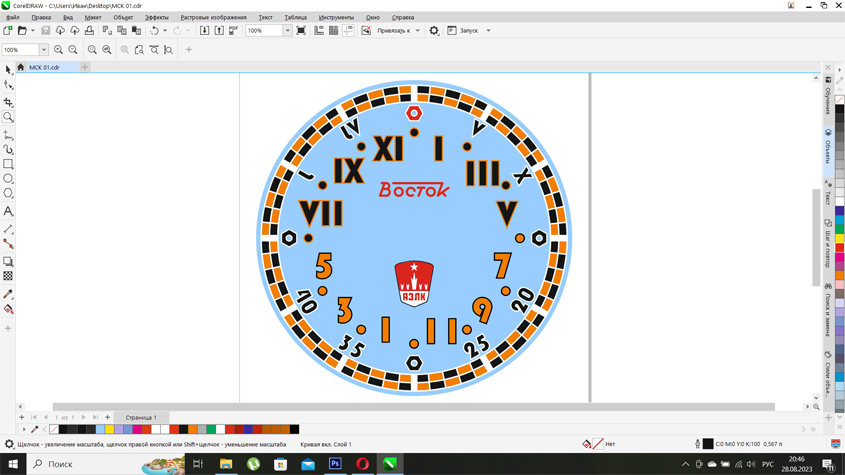Expand the 'Запуск' launcher dropdown
The width and height of the screenshot is (845, 475).
[488, 31]
